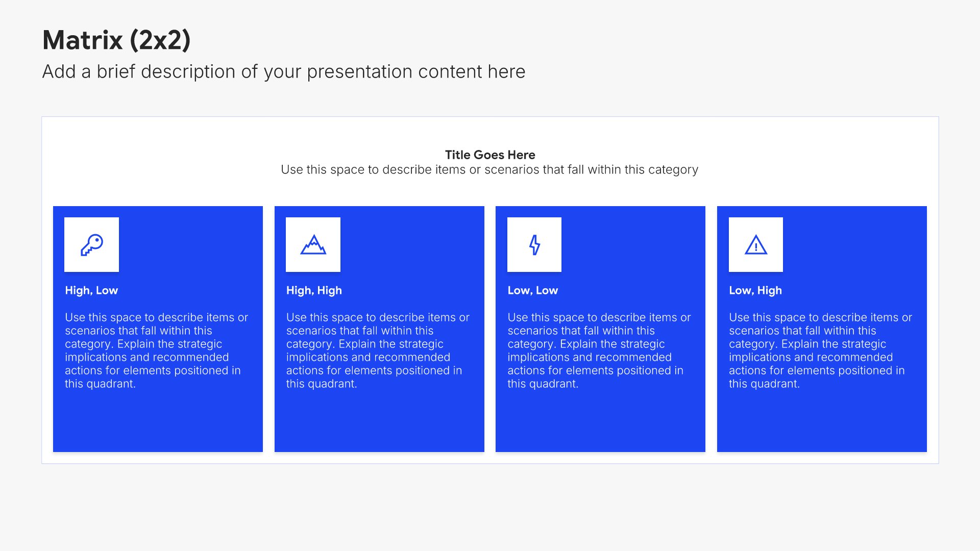Click the key icon in High, Low card
980x551 pixels.
tap(92, 245)
